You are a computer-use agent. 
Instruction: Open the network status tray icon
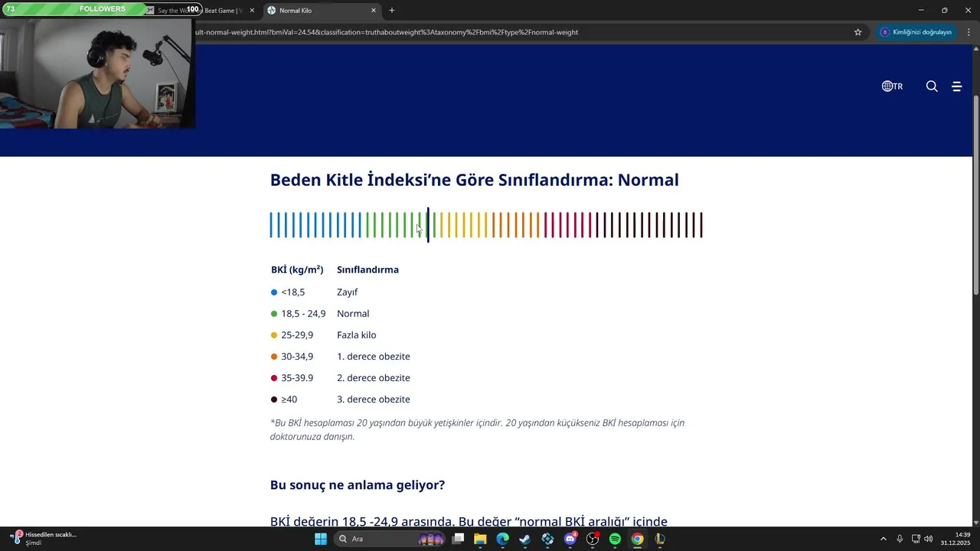coord(916,539)
